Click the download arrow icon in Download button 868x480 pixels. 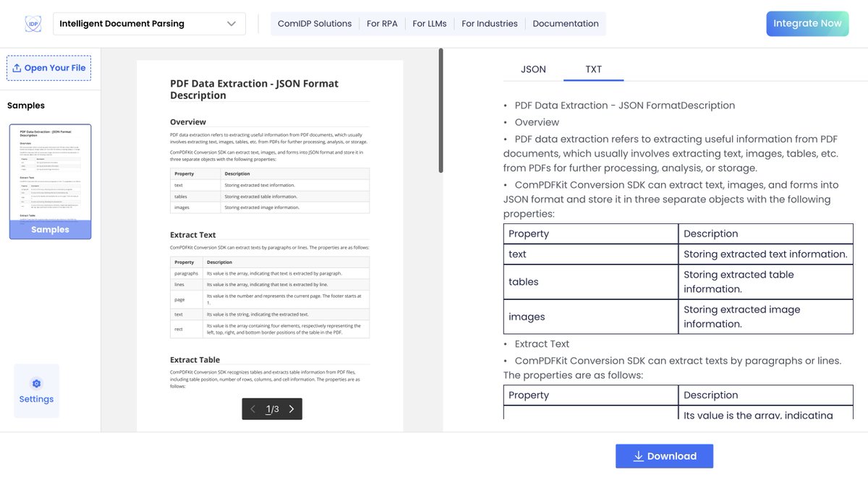tap(637, 456)
